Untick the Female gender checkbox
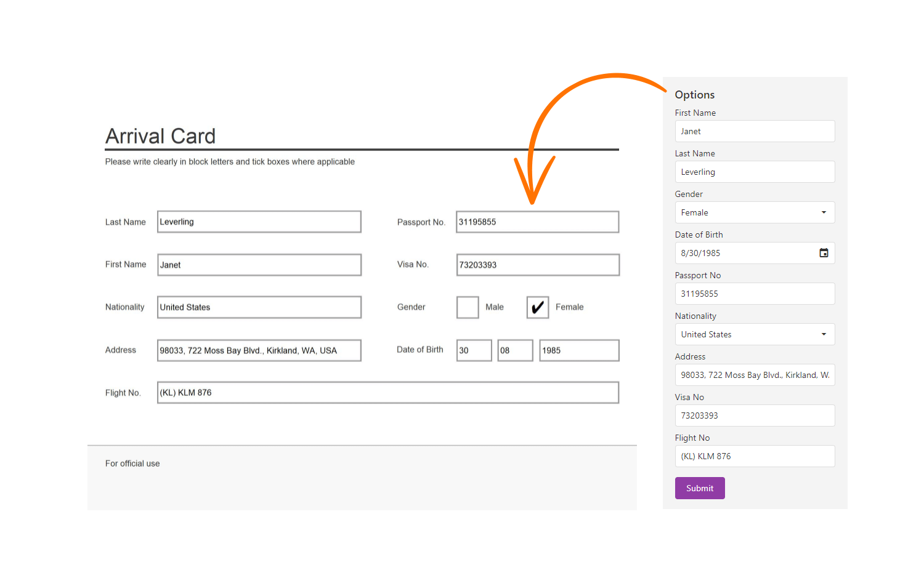This screenshot has width=924, height=586. (x=538, y=307)
